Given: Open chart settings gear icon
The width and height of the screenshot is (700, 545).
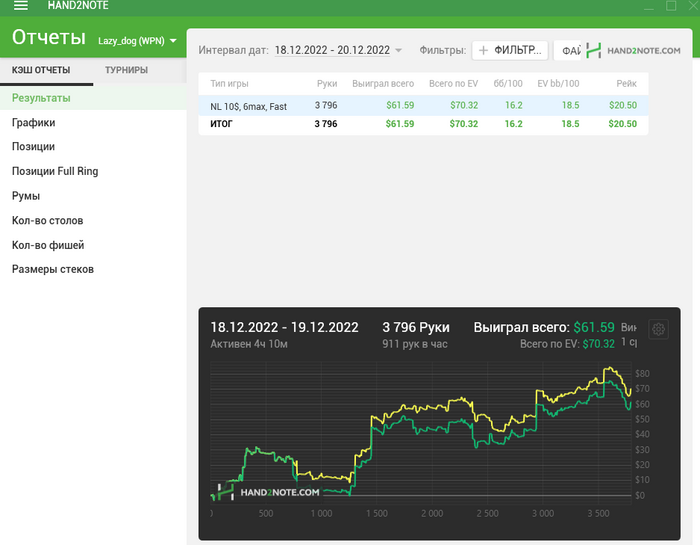Looking at the screenshot, I should (x=658, y=329).
